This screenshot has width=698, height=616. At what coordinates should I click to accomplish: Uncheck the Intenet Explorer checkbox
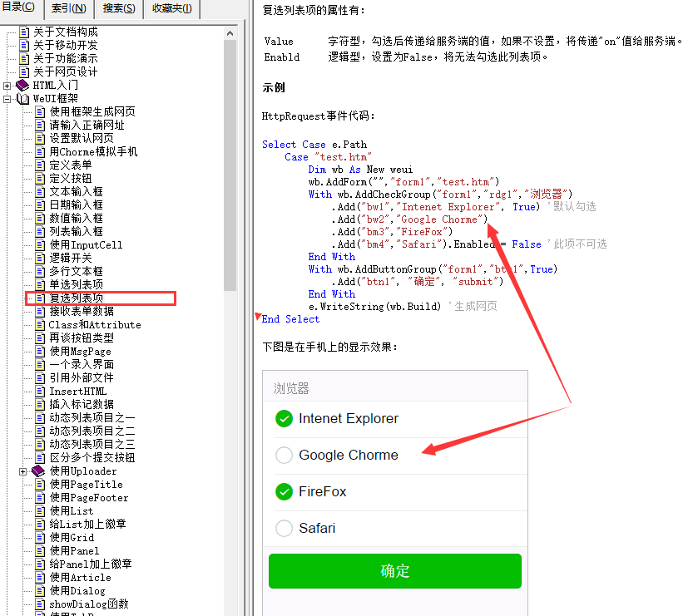[x=284, y=418]
